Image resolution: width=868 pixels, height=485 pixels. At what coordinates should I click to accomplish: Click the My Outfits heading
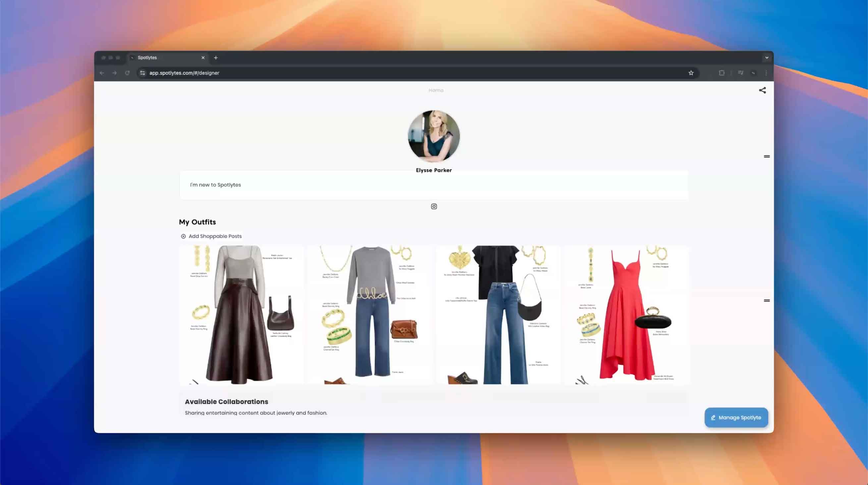pyautogui.click(x=197, y=222)
